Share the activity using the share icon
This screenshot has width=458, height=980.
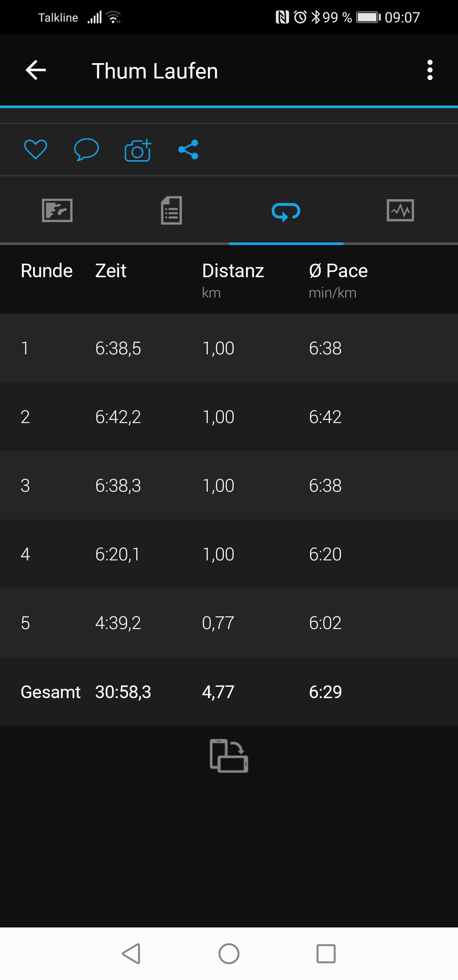point(188,150)
